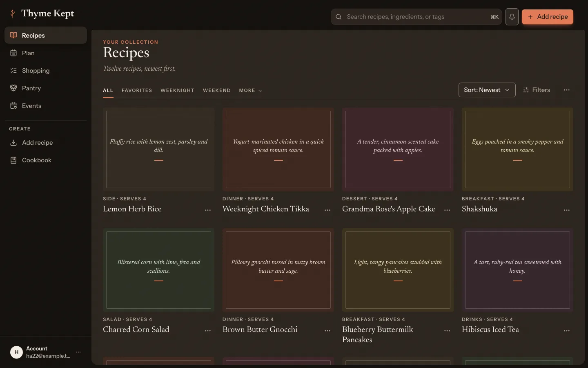Open the Hibiscus Iced Tea card image

click(x=517, y=270)
